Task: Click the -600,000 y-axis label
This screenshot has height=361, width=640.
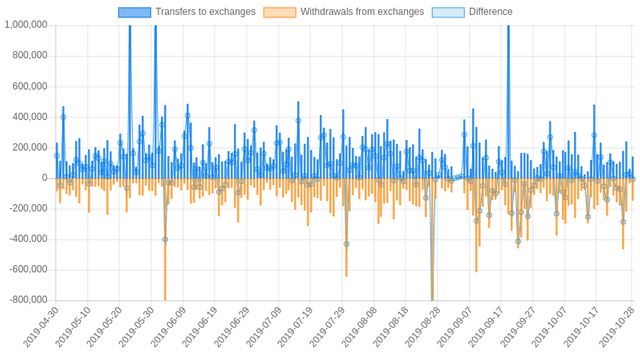Action: [x=29, y=270]
